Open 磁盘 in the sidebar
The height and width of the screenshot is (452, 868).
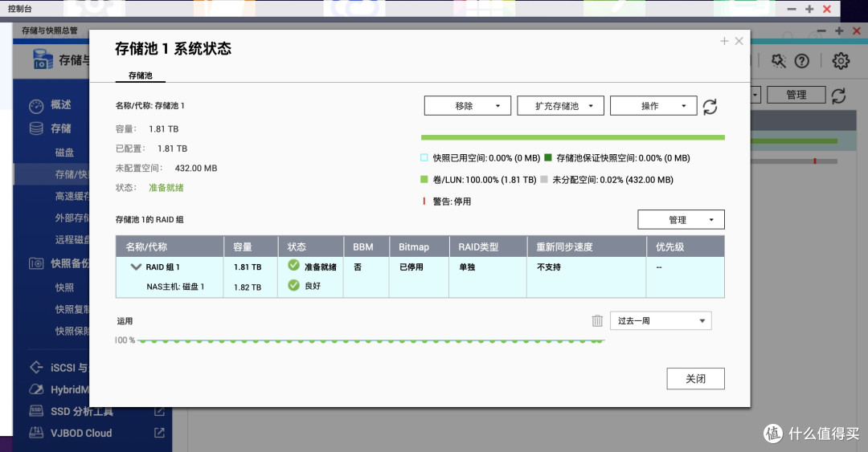[x=64, y=153]
